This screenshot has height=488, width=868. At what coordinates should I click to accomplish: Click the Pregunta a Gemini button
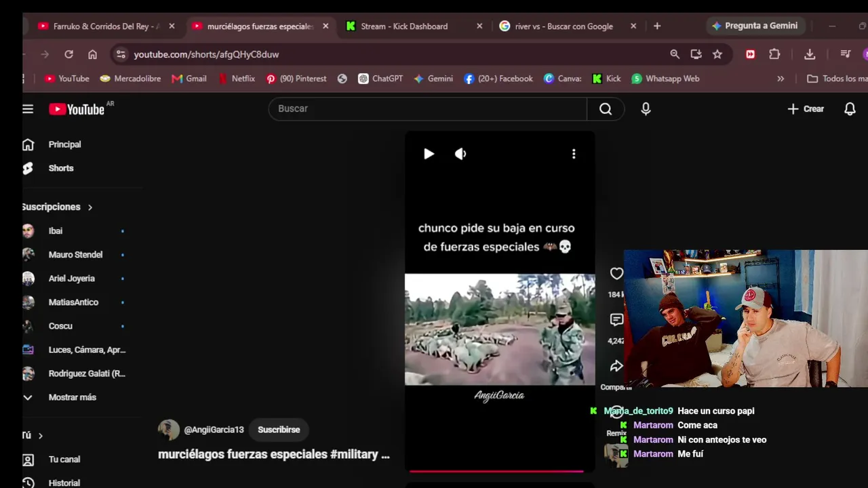click(x=755, y=26)
